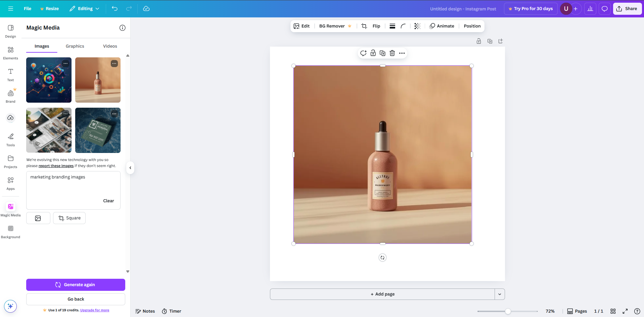
Task: Lock the current page
Action: (x=479, y=41)
